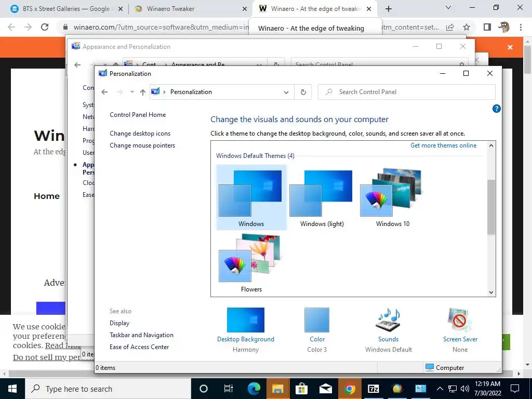
Task: Open notification center icon
Action: tap(515, 389)
